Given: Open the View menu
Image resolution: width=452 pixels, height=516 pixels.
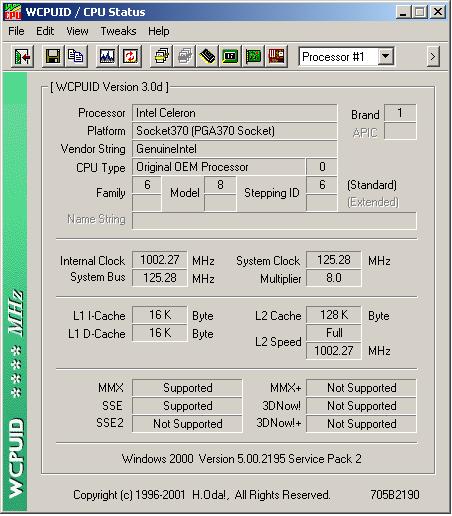Looking at the screenshot, I should 77,31.
